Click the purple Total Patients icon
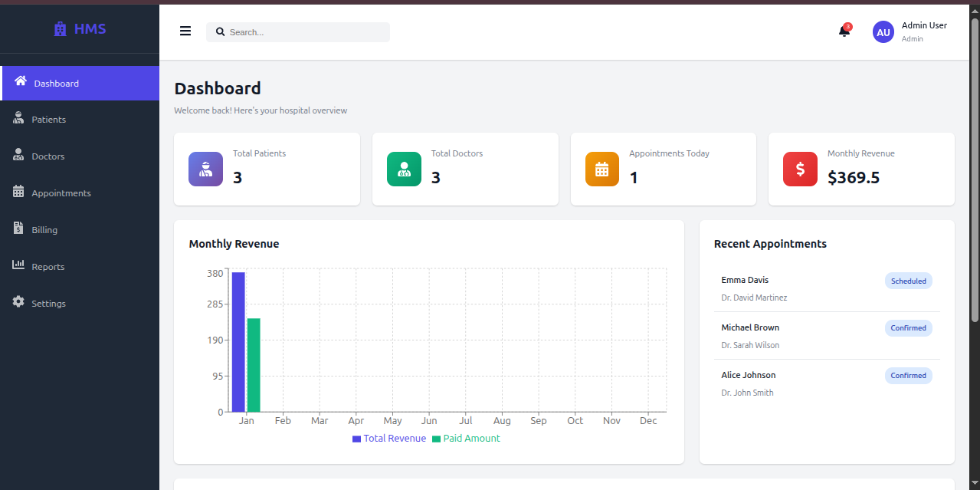The width and height of the screenshot is (980, 490). 205,169
